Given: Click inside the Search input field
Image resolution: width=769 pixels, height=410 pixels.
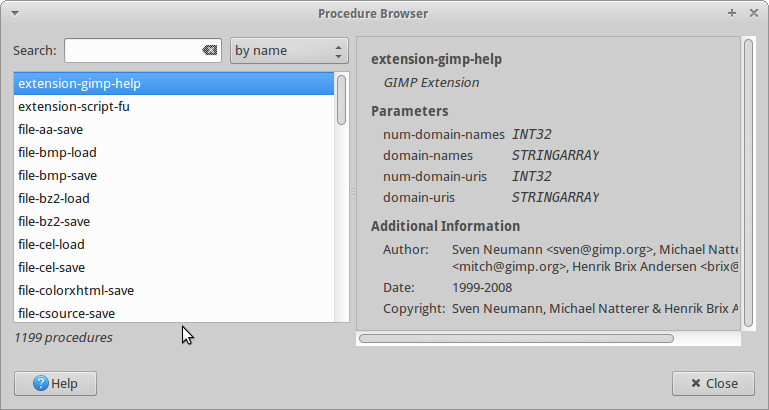Looking at the screenshot, I should tap(143, 51).
